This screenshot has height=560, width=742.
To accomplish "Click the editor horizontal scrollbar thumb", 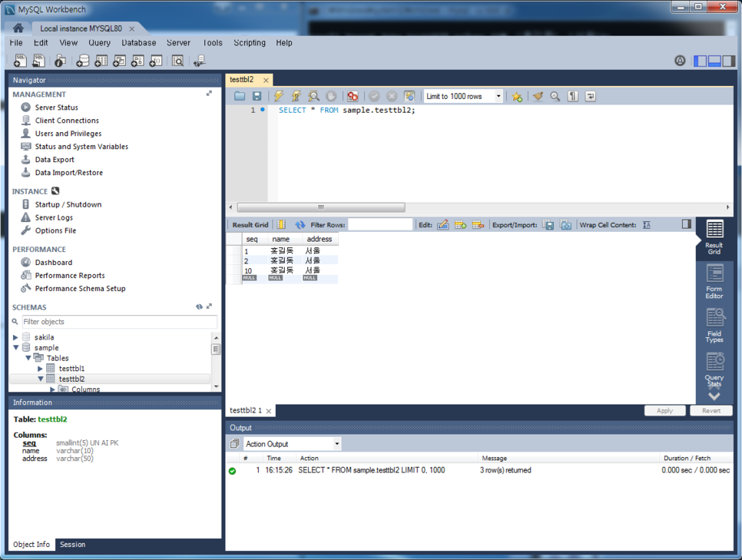I will pos(321,207).
